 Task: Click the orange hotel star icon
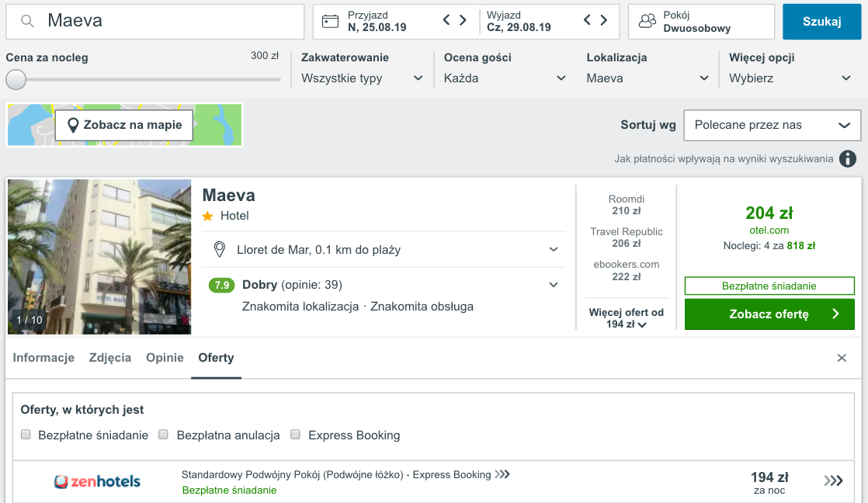207,217
